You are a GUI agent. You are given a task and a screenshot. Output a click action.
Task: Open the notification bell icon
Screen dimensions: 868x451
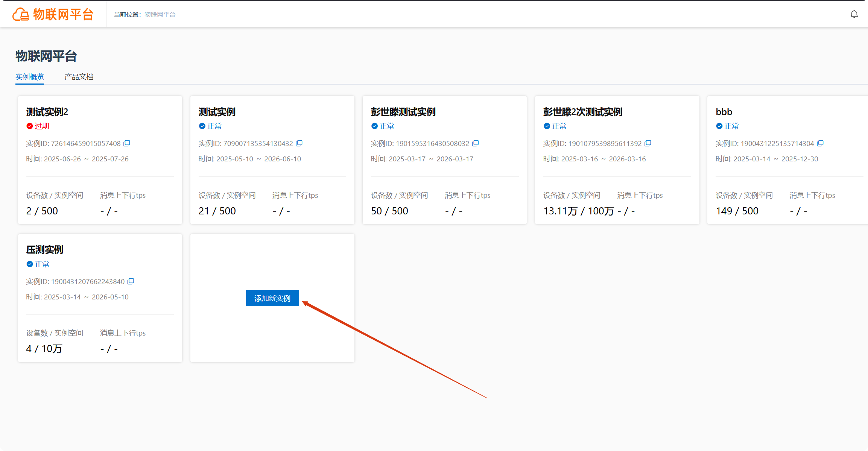pos(854,14)
